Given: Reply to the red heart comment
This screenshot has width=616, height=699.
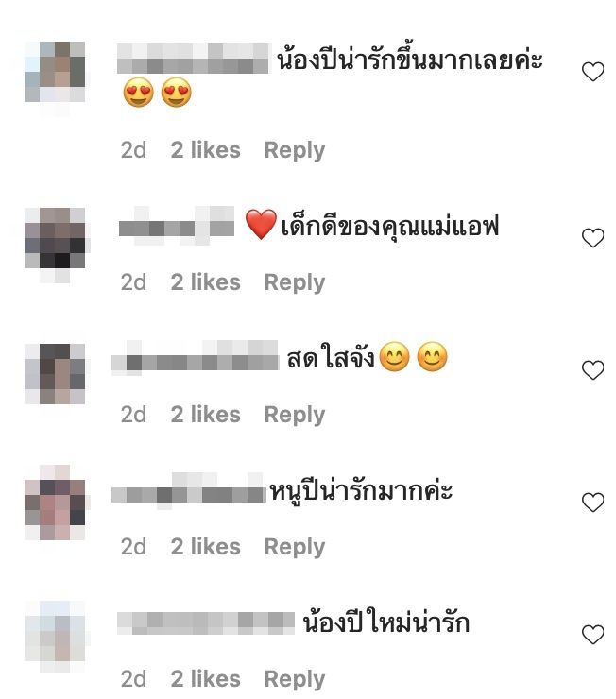Looking at the screenshot, I should (x=295, y=283).
